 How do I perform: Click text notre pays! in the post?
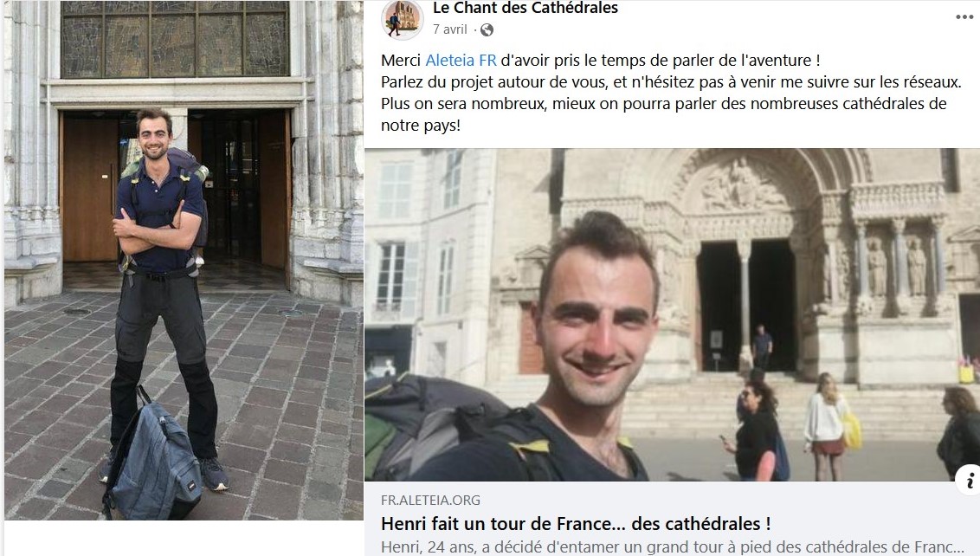pyautogui.click(x=421, y=125)
